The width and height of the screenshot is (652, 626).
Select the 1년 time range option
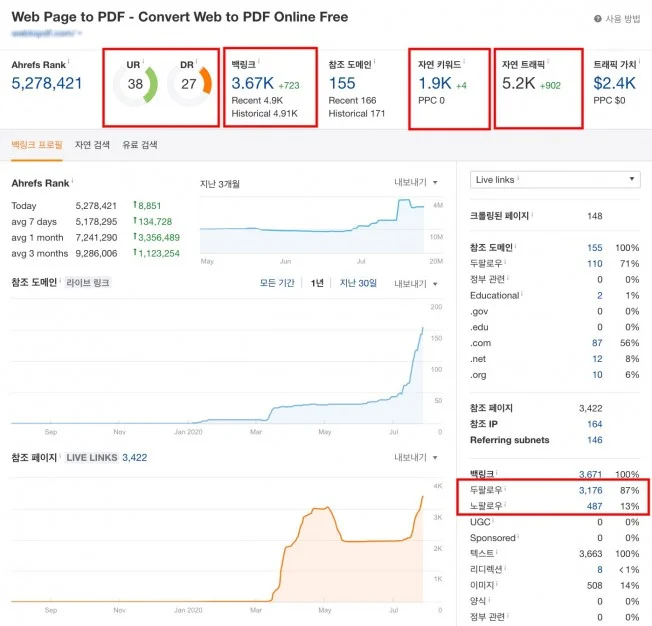pos(316,283)
